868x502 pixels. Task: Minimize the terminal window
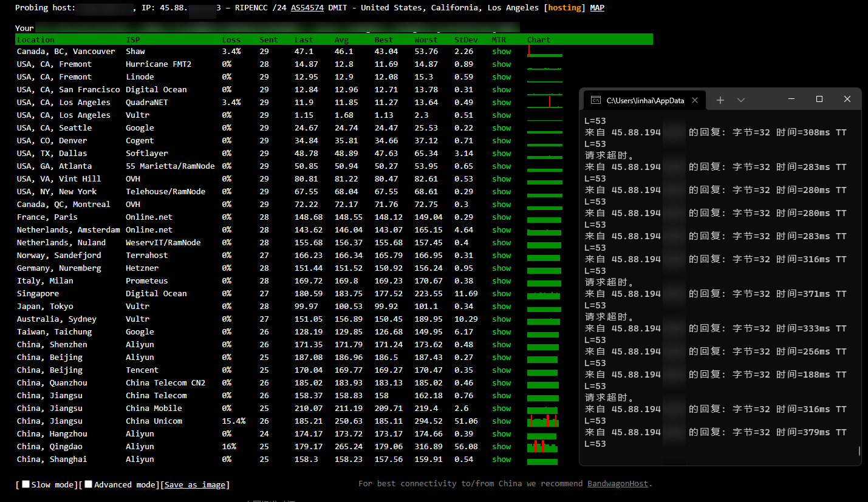point(791,99)
